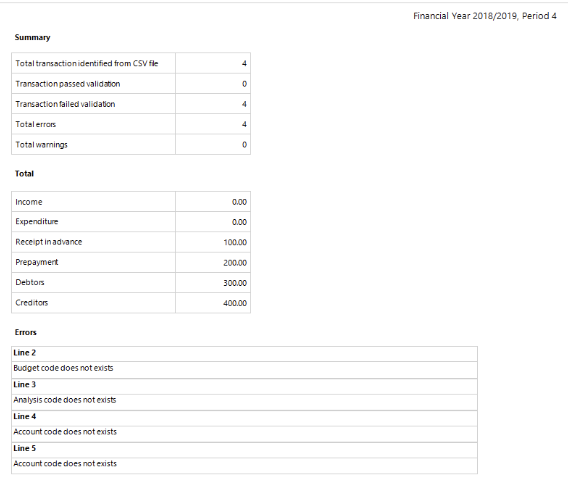The height and width of the screenshot is (497, 568).
Task: Select Total transaction identified from CSV file row
Action: 131,63
